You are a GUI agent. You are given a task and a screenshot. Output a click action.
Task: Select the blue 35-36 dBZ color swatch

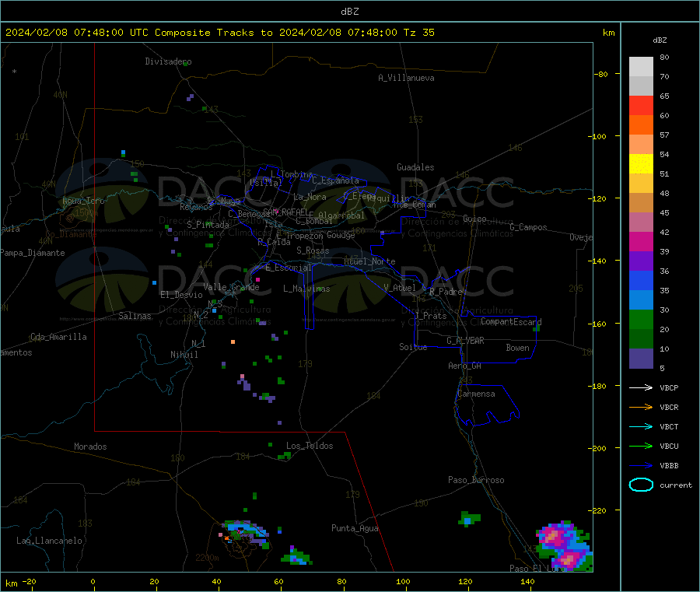pos(641,280)
